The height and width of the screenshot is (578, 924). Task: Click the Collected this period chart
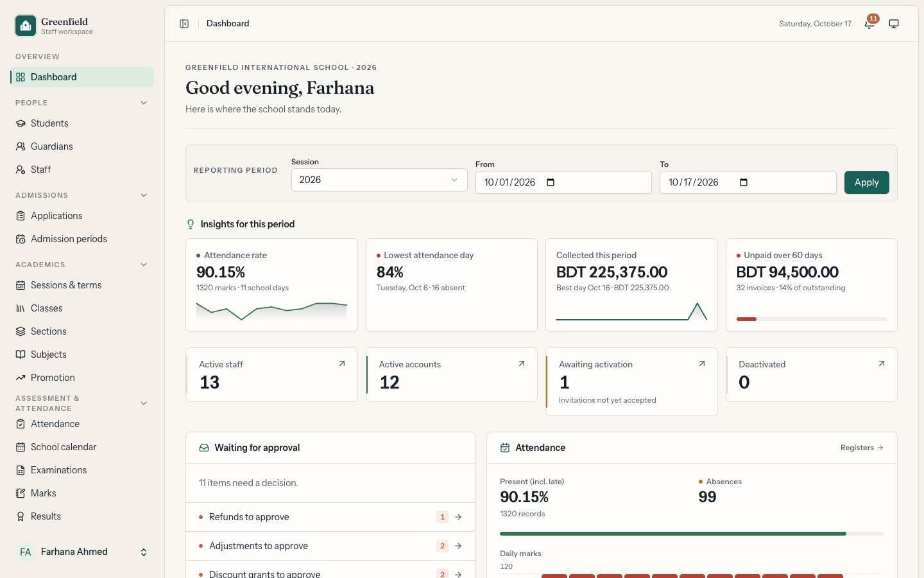[631, 311]
